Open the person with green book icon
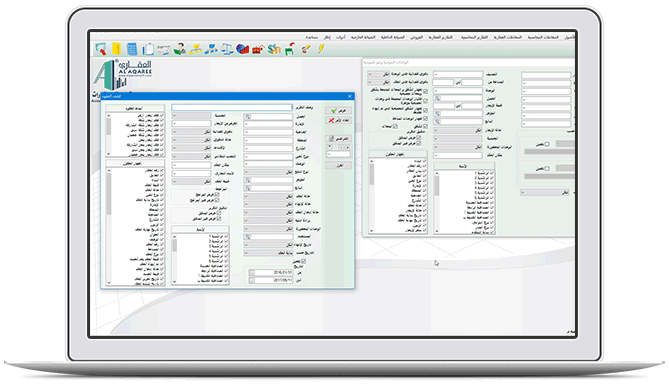This screenshot has height=388, width=669. 180,50
